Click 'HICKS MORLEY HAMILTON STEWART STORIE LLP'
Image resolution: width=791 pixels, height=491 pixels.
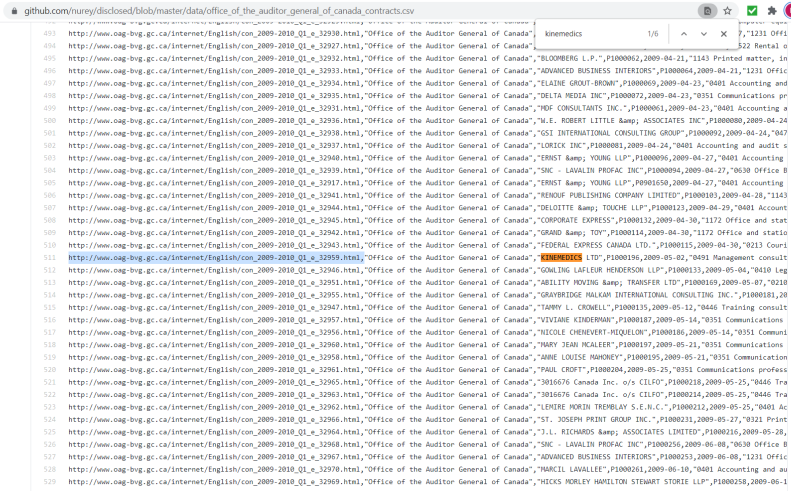coord(623,481)
